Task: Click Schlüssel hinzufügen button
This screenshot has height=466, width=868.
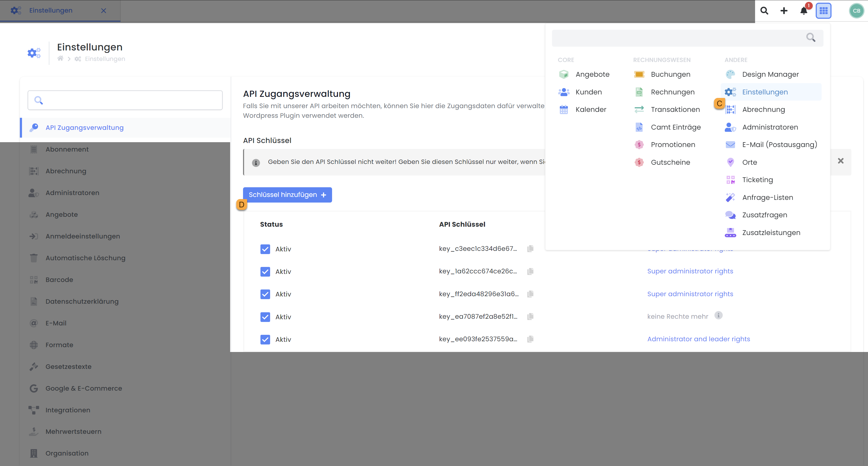Action: pos(287,195)
